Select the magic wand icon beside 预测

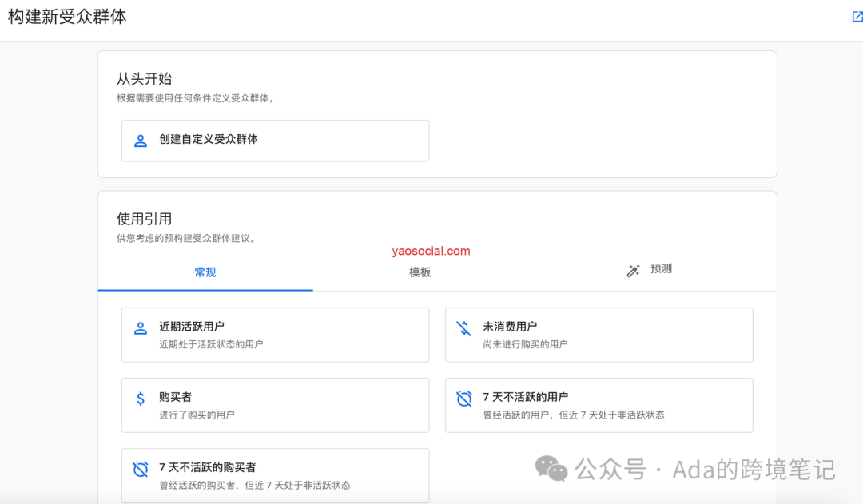[x=633, y=270]
